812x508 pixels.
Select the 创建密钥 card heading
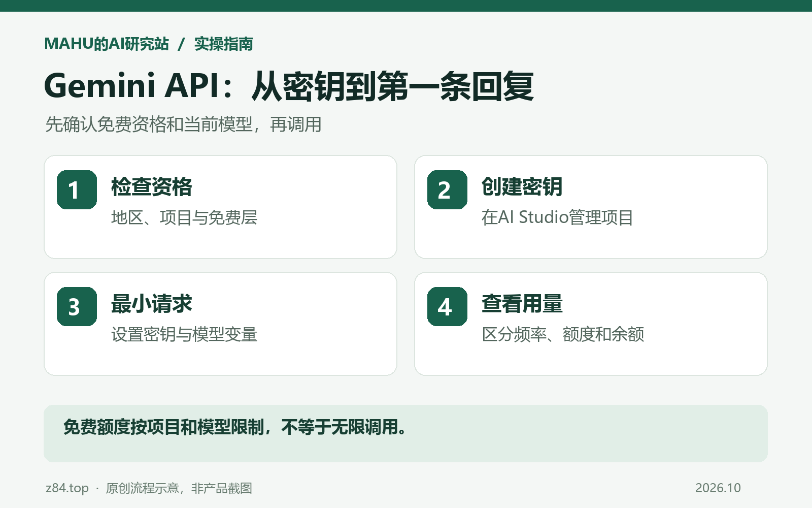[x=522, y=187]
